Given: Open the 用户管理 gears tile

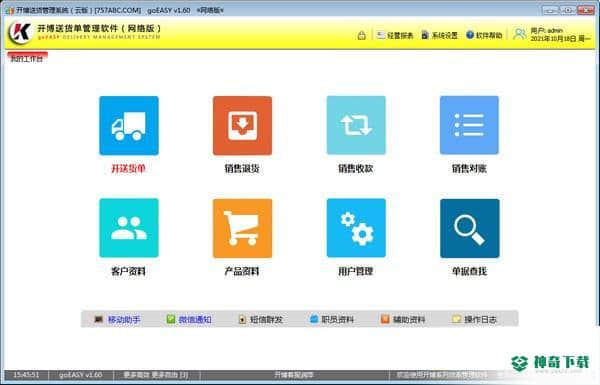Looking at the screenshot, I should point(356,228).
